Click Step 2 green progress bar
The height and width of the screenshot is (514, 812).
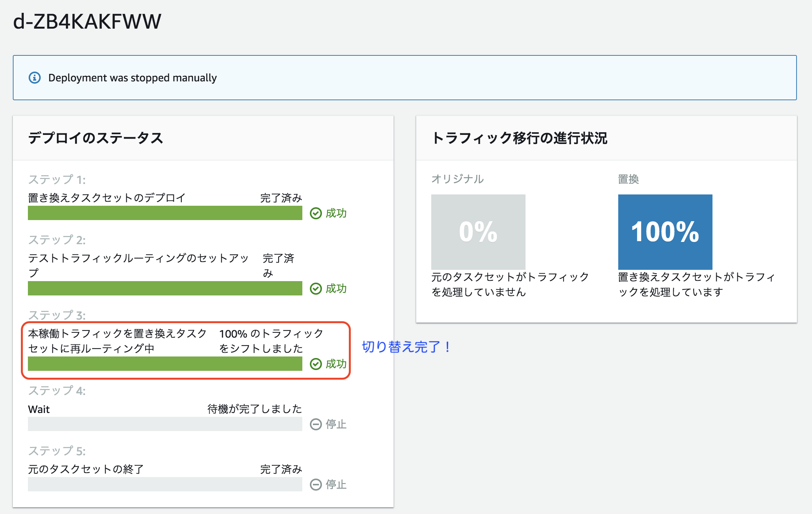165,288
